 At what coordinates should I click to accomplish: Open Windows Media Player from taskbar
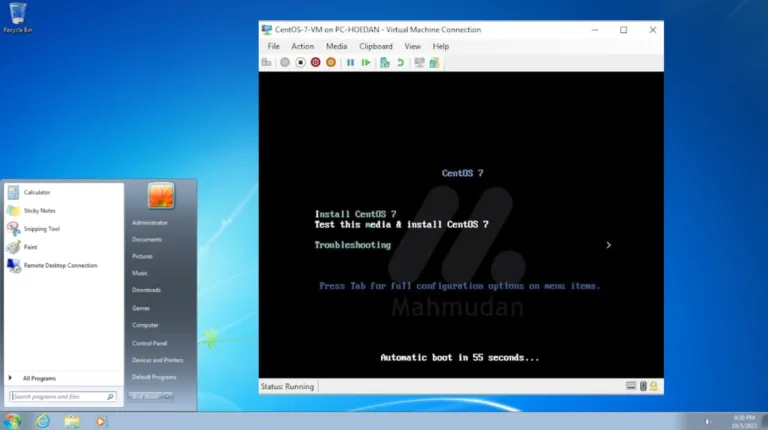pyautogui.click(x=100, y=421)
